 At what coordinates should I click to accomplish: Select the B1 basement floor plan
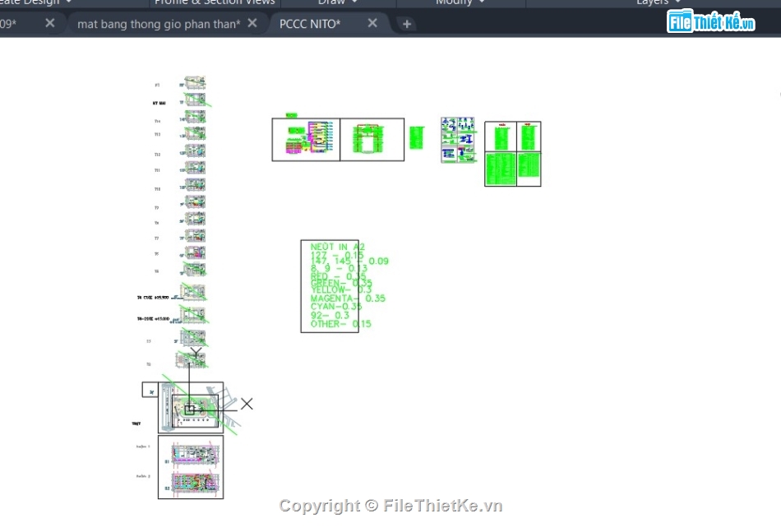(x=196, y=453)
